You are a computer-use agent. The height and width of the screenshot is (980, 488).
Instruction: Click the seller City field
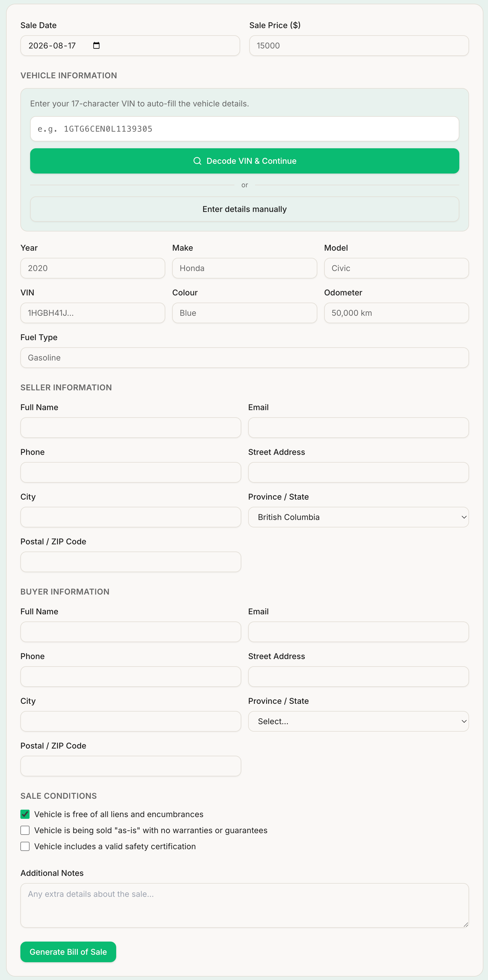[x=131, y=517]
